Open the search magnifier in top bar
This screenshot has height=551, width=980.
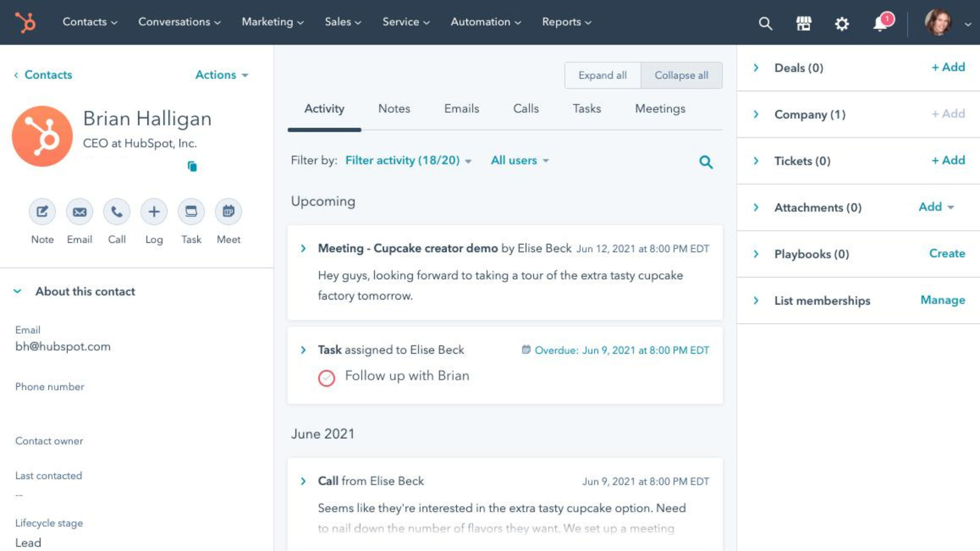[x=765, y=23]
